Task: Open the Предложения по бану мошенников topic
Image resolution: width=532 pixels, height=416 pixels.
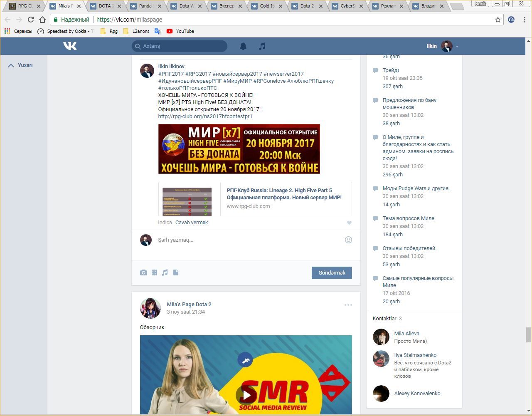Action: pyautogui.click(x=409, y=104)
